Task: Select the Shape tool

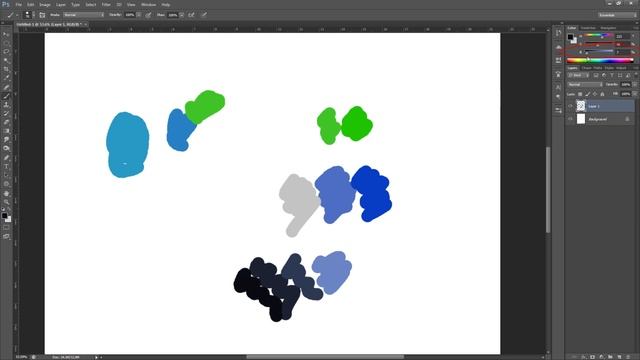Action: tap(6, 184)
